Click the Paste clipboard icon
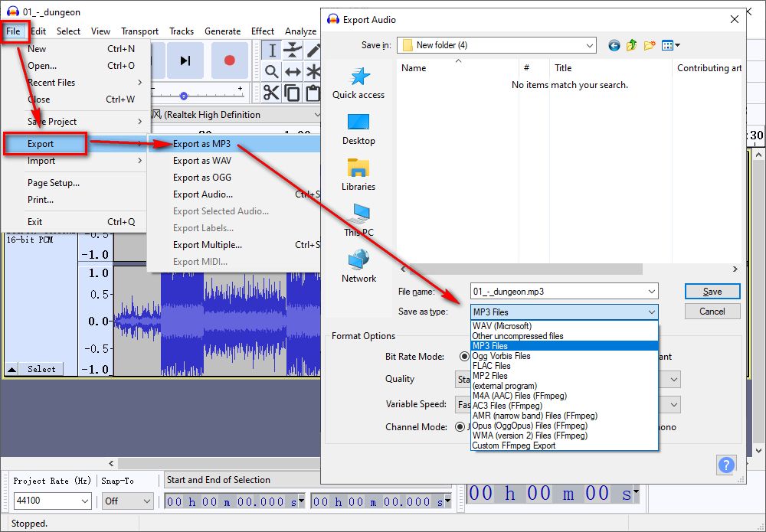 click(x=313, y=93)
